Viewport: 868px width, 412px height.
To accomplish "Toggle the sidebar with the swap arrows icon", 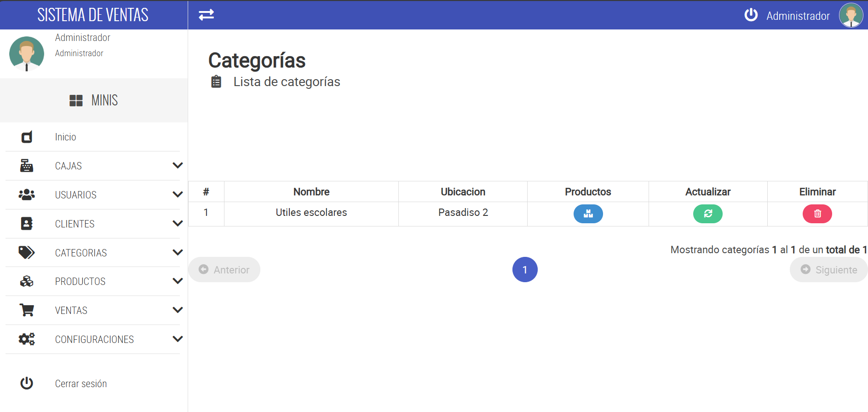I will 206,15.
